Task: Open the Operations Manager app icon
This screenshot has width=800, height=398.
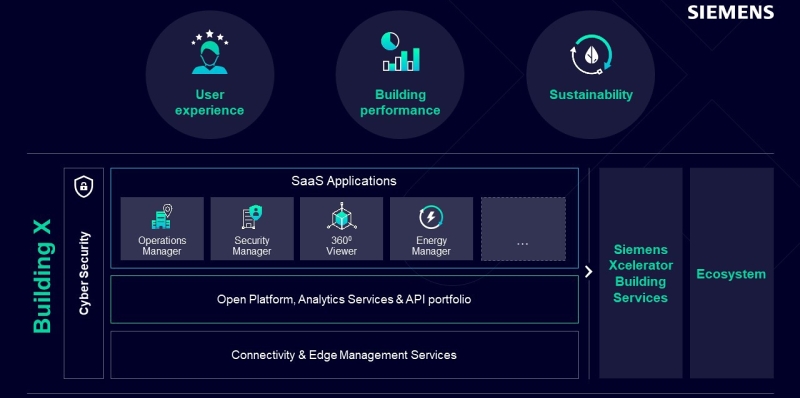Action: 162,217
